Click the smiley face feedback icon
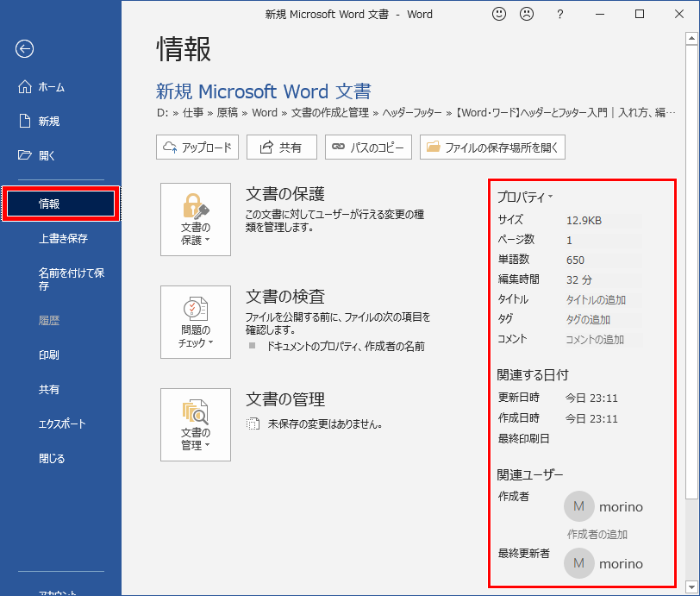 point(498,14)
